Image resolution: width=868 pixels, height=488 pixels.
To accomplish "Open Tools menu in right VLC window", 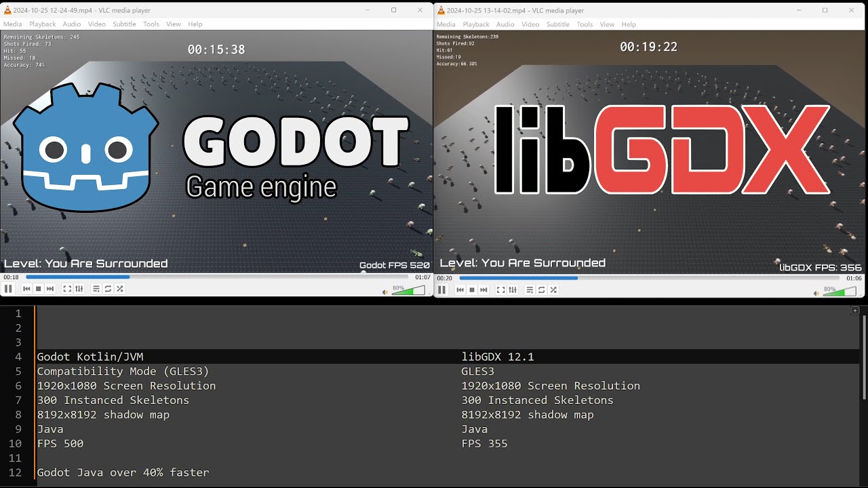I will 585,24.
